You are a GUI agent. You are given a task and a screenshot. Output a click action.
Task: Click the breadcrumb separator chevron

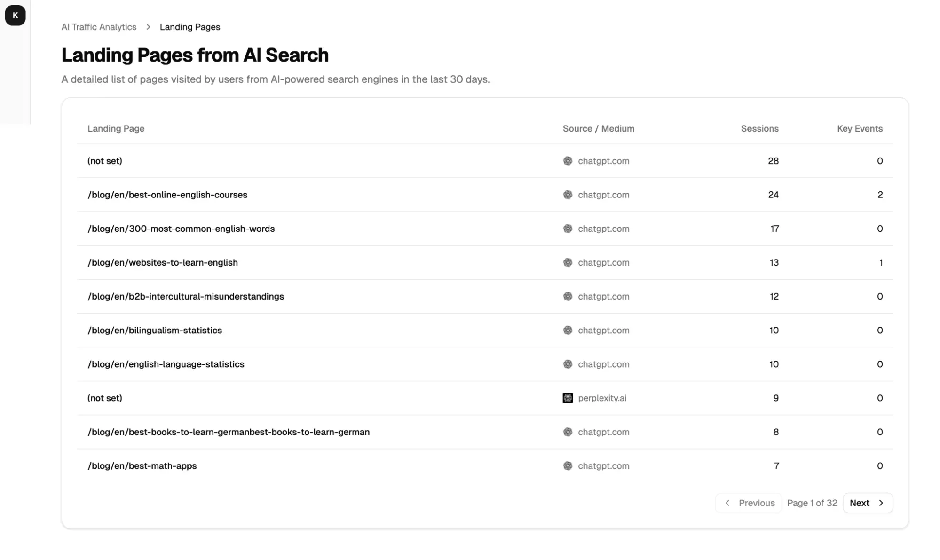coord(148,27)
